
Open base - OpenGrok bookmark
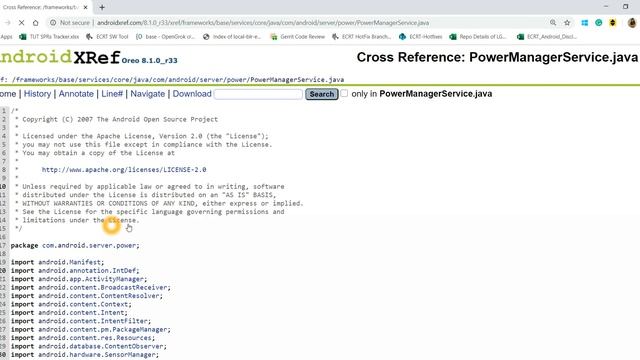point(165,37)
